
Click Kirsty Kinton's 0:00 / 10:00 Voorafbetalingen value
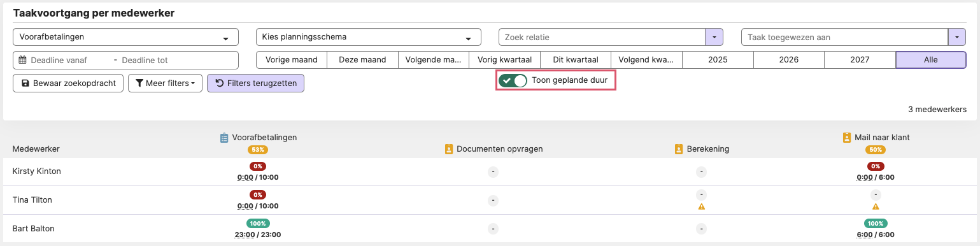tap(258, 178)
